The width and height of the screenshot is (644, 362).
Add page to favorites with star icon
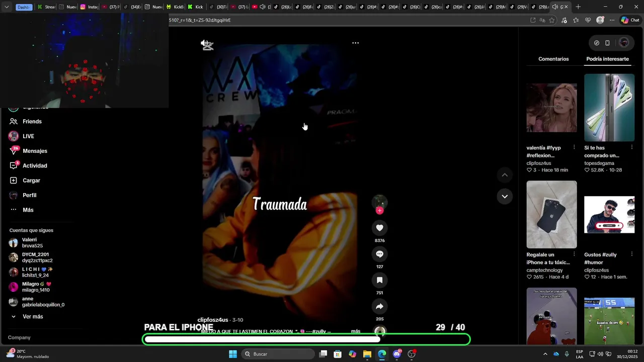[x=552, y=20]
